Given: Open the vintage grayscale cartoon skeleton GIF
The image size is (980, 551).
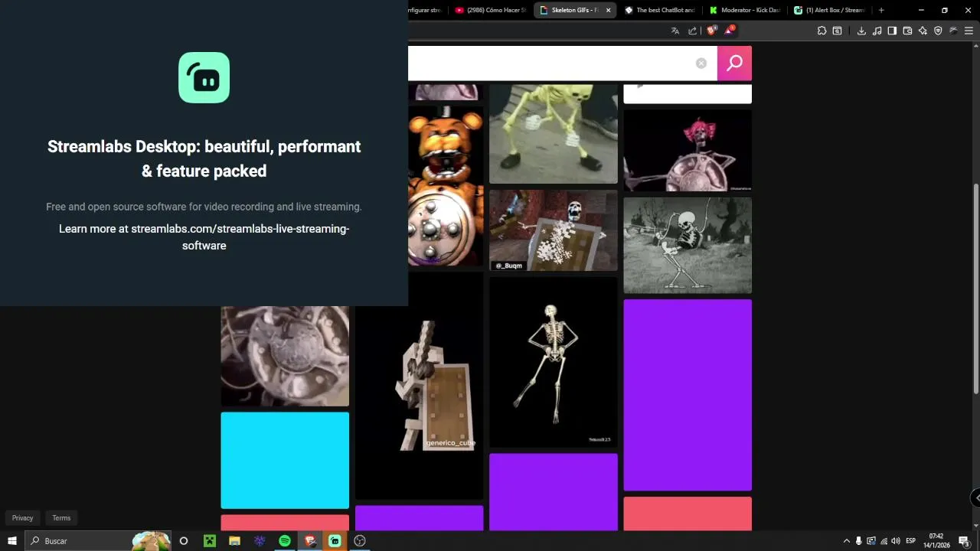Looking at the screenshot, I should click(688, 245).
